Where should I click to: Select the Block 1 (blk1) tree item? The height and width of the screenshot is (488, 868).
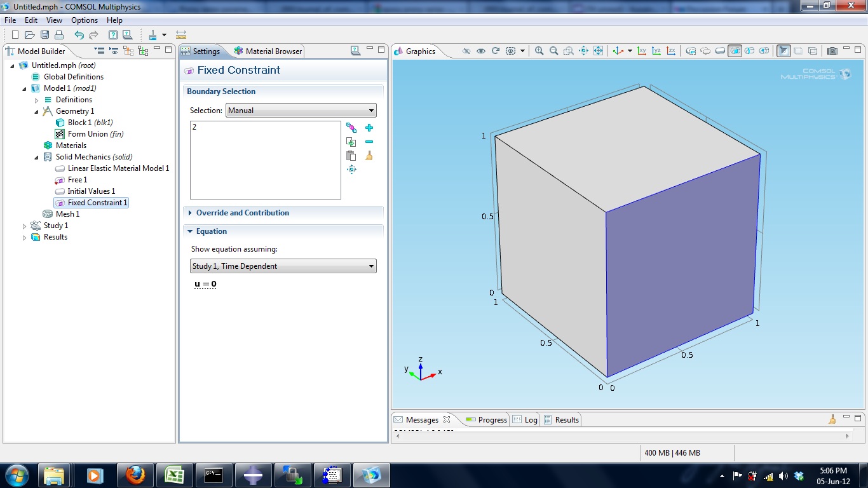tap(84, 123)
